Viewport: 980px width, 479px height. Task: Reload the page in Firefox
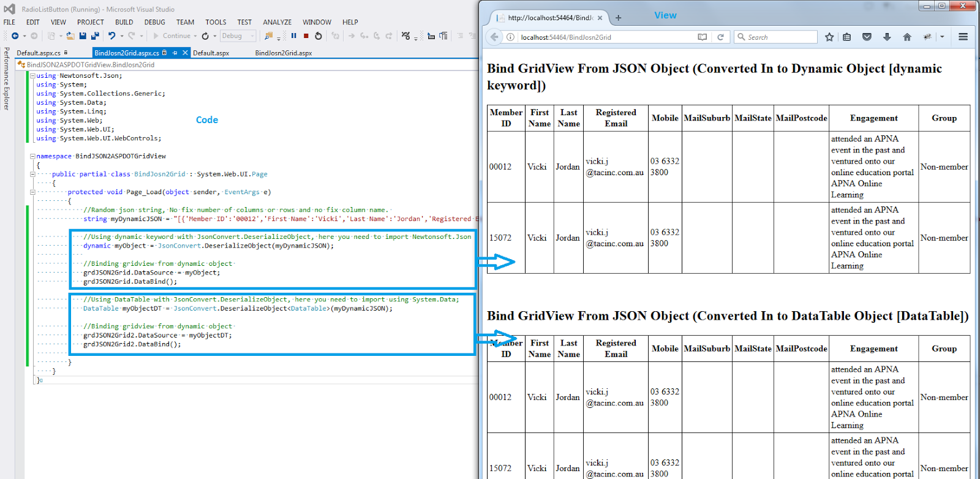(x=720, y=37)
